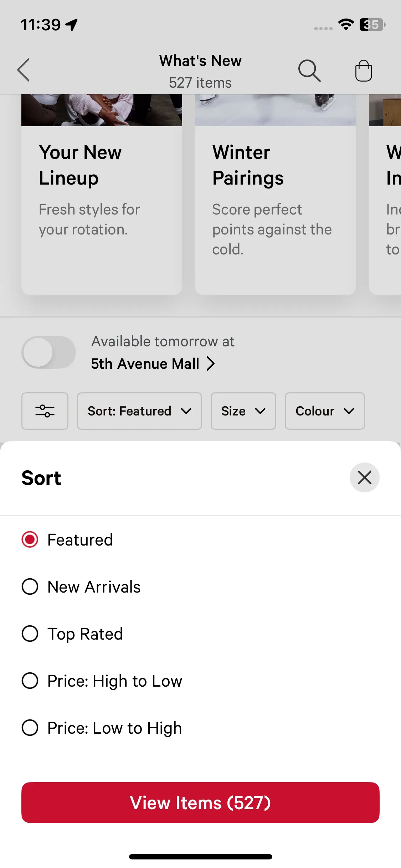Viewport: 401px width, 868px height.
Task: Choose Top Rated sort option
Action: (x=30, y=634)
